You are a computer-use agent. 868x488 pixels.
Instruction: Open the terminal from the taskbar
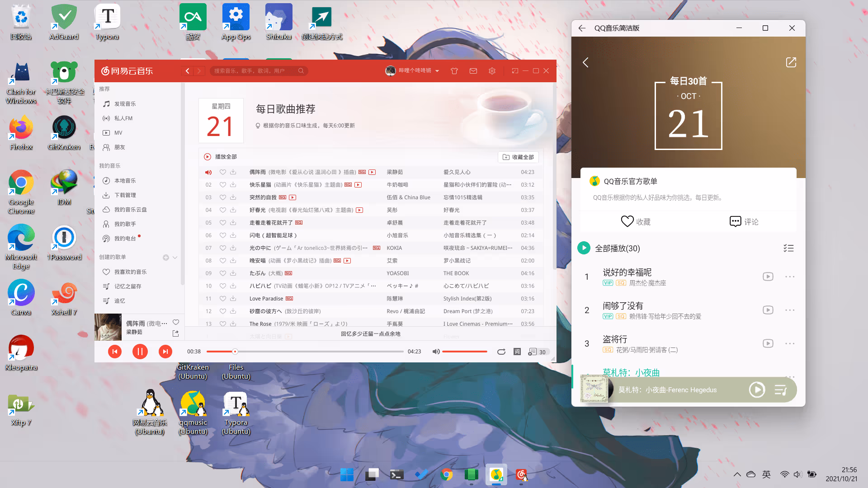(x=397, y=474)
